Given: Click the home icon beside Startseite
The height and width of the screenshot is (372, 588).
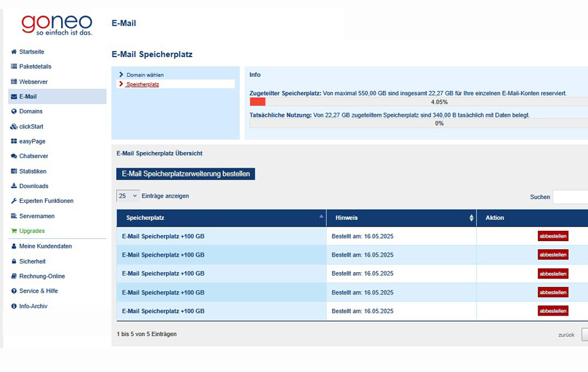Looking at the screenshot, I should click(x=14, y=52).
